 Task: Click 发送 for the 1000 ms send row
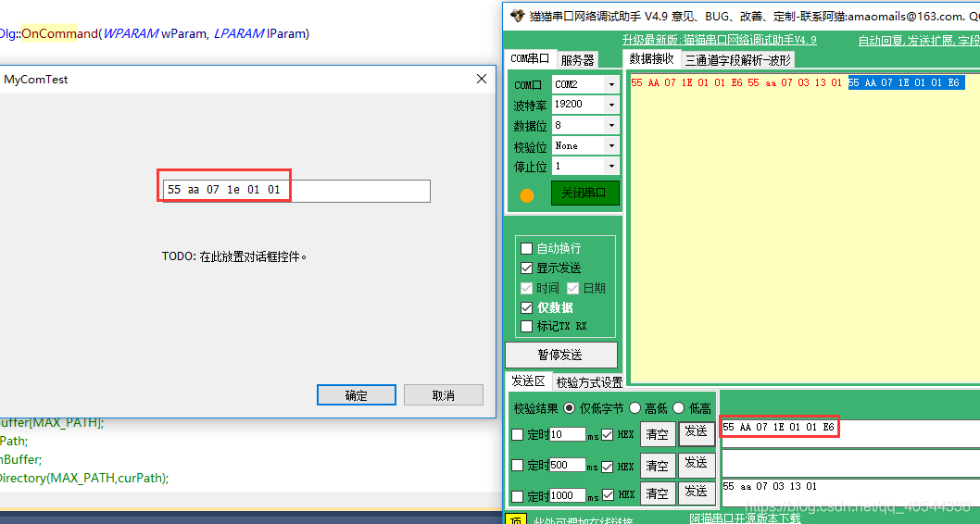tap(697, 493)
